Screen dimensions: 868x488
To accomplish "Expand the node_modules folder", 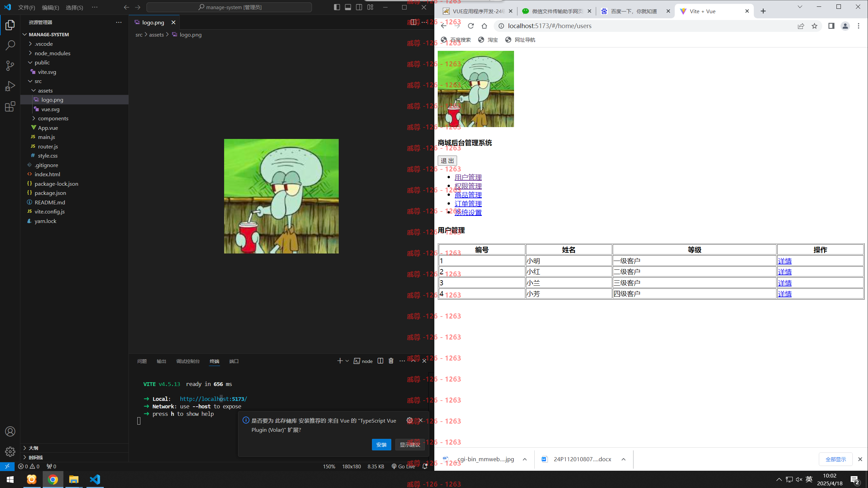I will click(x=74, y=53).
